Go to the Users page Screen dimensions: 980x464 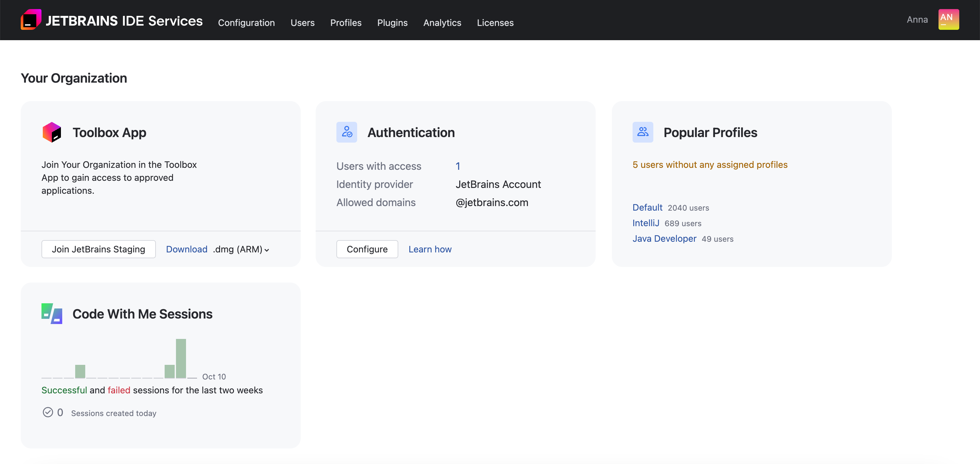tap(302, 23)
